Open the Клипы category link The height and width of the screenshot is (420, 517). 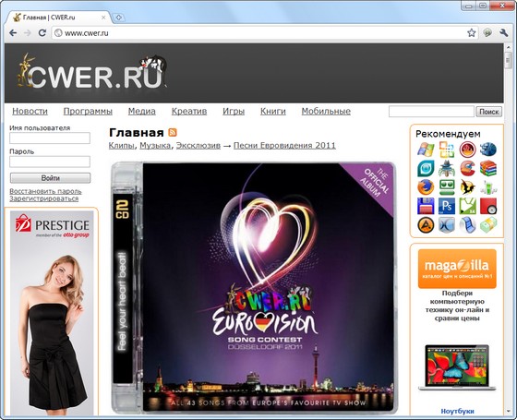tap(121, 146)
